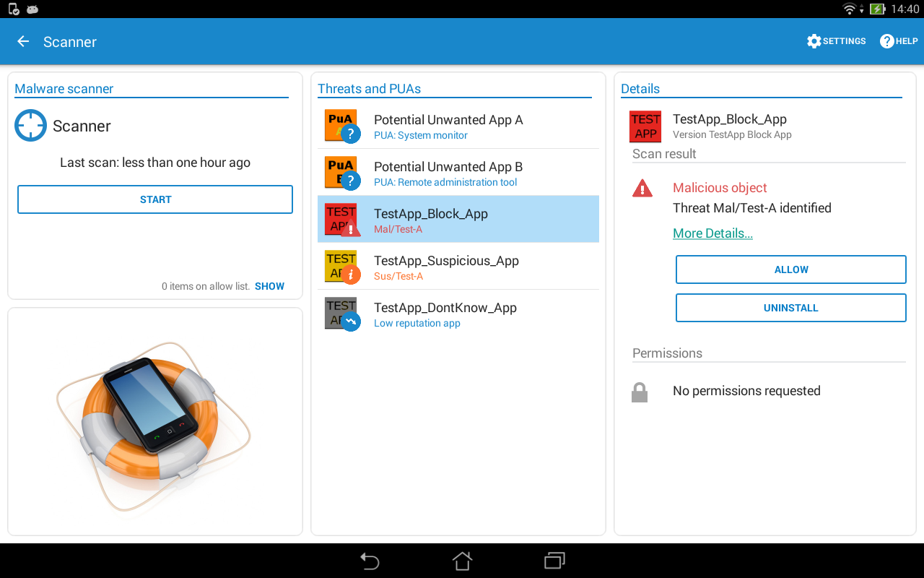Open More Details for the identified threat
The width and height of the screenshot is (924, 578).
(712, 233)
